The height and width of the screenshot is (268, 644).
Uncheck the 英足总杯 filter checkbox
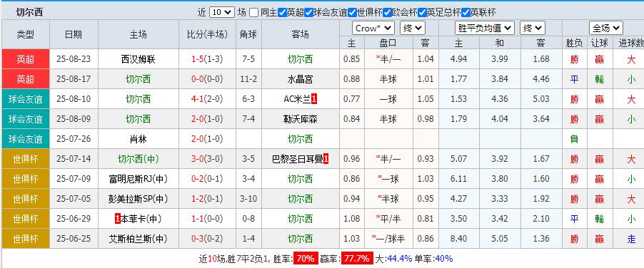pos(422,12)
